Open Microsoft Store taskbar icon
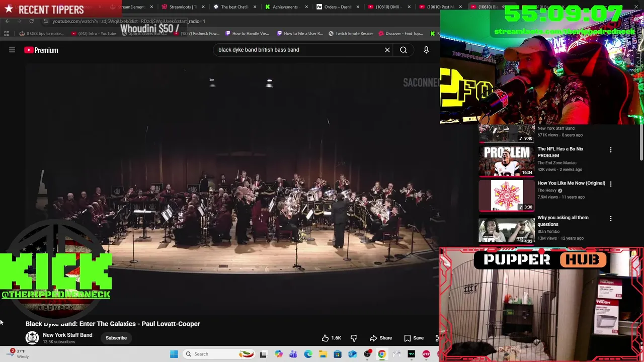 pyautogui.click(x=338, y=354)
